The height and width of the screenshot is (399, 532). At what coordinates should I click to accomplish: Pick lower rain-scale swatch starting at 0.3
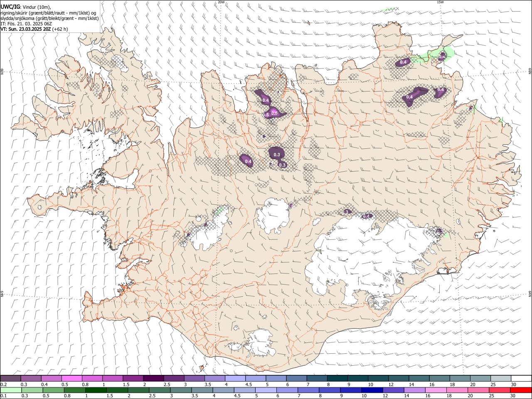(x=32, y=390)
